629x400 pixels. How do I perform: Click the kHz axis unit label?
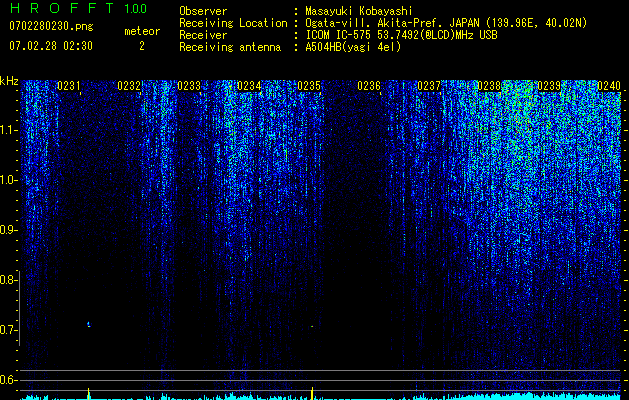(x=9, y=81)
